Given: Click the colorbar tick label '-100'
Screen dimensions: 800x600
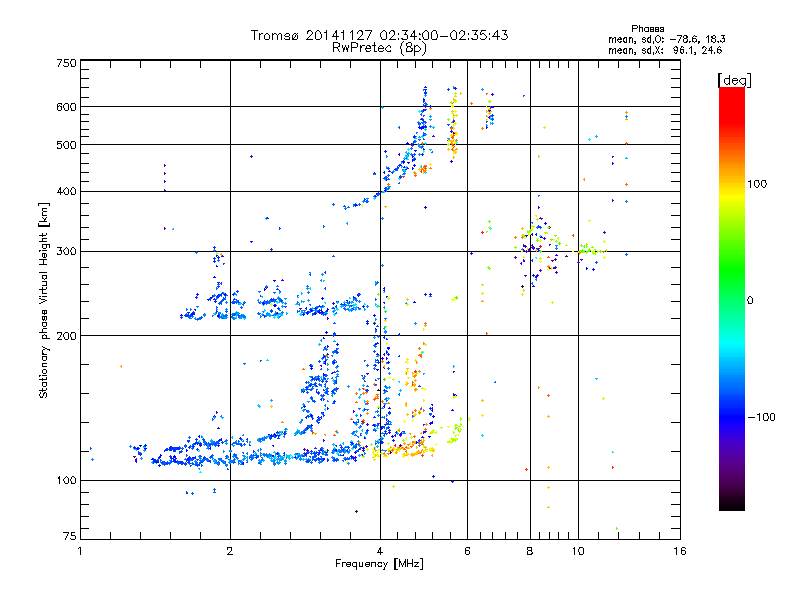Looking at the screenshot, I should (x=761, y=417).
